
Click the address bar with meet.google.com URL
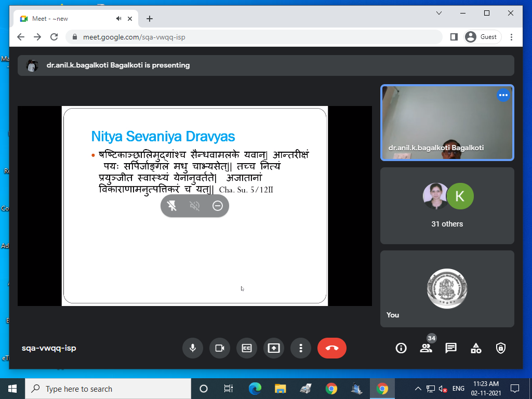click(254, 37)
